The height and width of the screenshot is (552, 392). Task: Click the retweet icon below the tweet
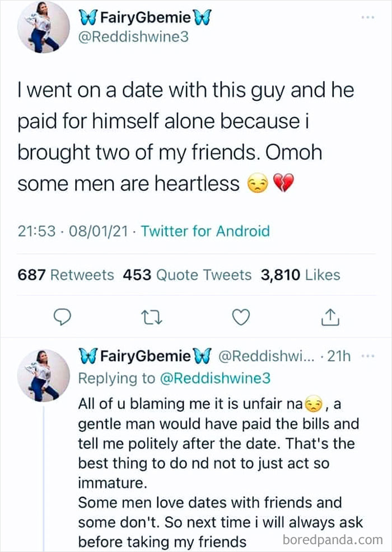[151, 317]
